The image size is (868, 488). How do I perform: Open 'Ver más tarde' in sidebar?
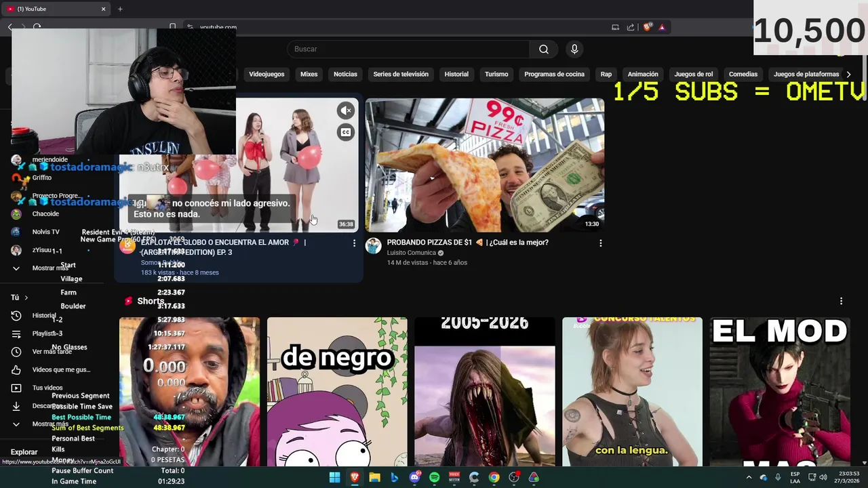coord(52,351)
